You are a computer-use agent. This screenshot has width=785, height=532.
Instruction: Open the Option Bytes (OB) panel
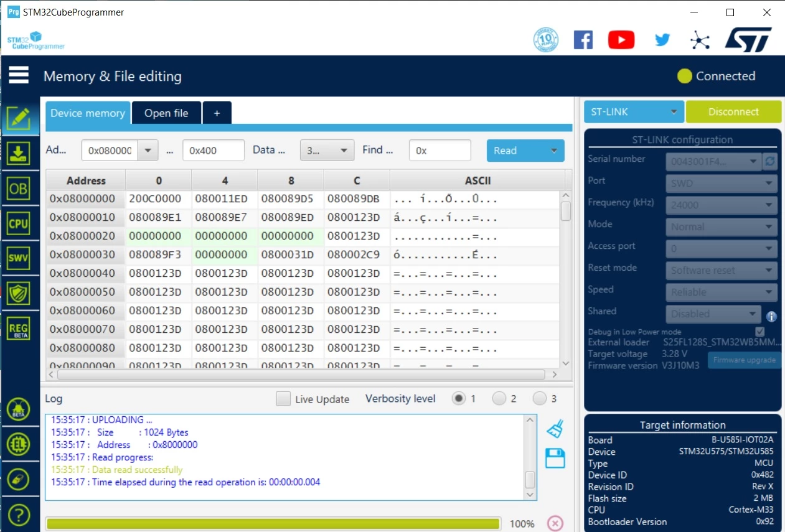19,189
